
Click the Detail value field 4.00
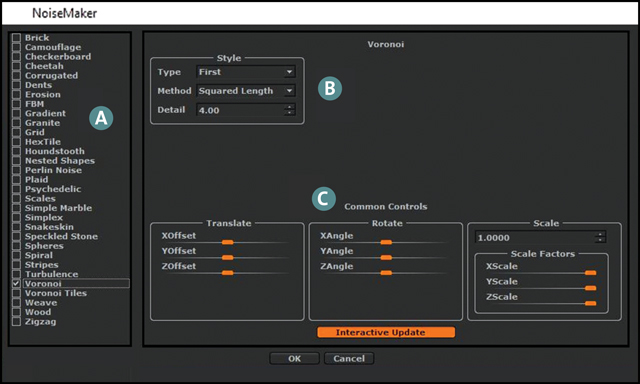coord(241,110)
